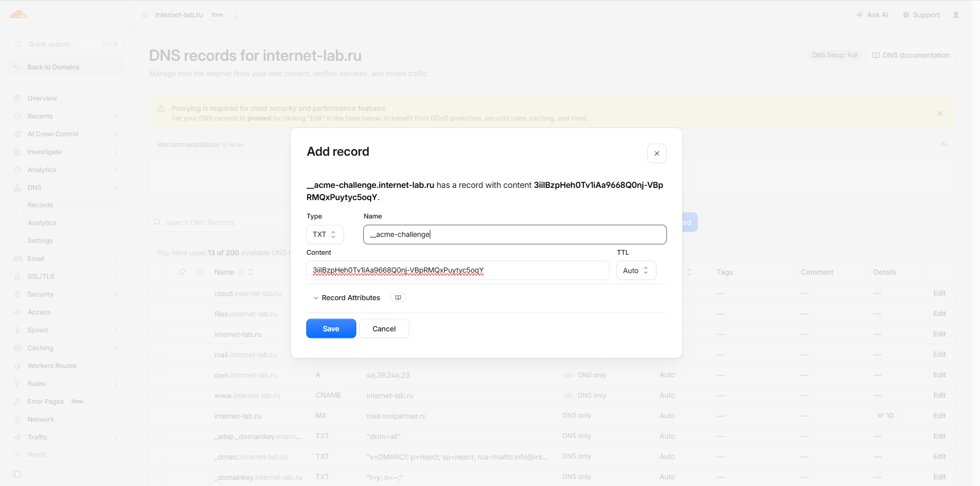The width and height of the screenshot is (980, 486).
Task: Open Access in sidebar
Action: pyautogui.click(x=39, y=312)
